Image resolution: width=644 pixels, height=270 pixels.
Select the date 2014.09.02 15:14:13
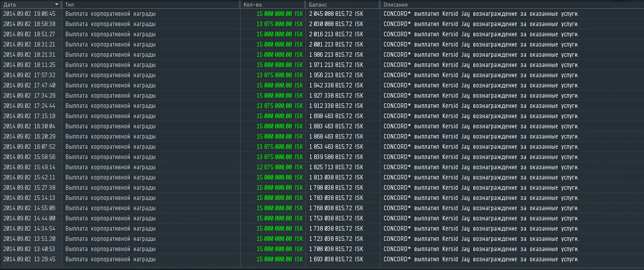click(29, 198)
